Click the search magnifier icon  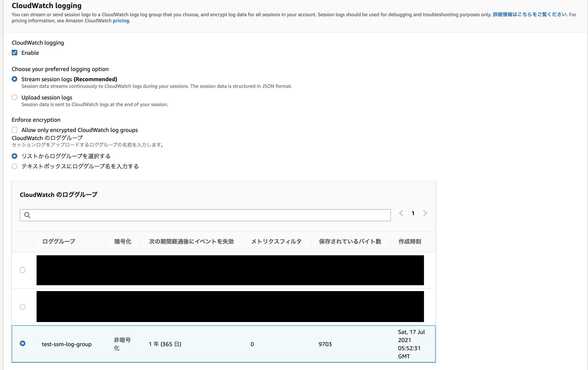click(x=27, y=215)
